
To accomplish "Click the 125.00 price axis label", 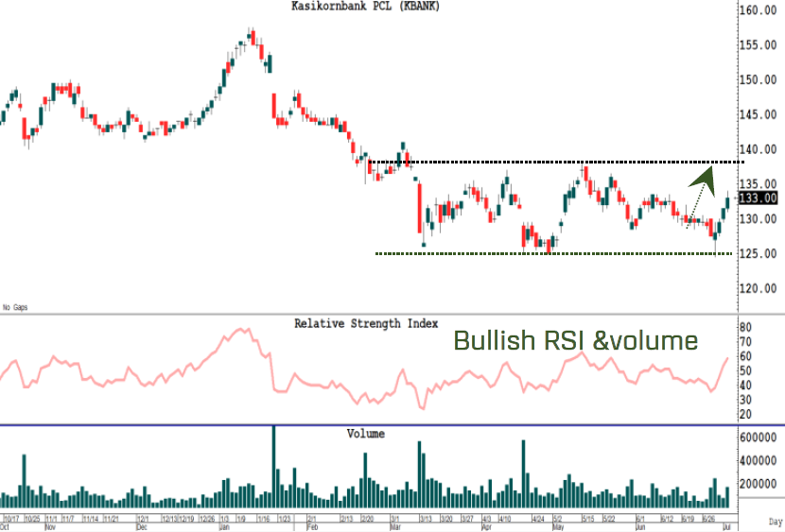I will (x=758, y=253).
